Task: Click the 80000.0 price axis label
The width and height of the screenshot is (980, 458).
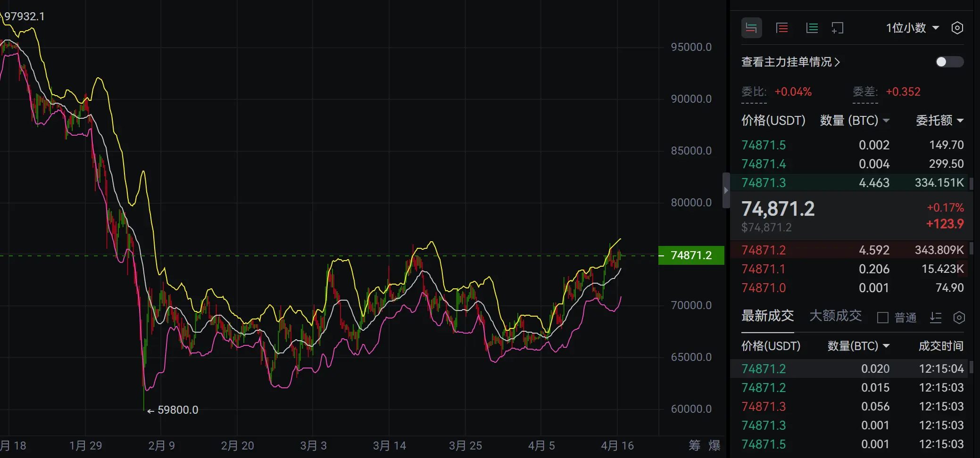Action: (691, 203)
